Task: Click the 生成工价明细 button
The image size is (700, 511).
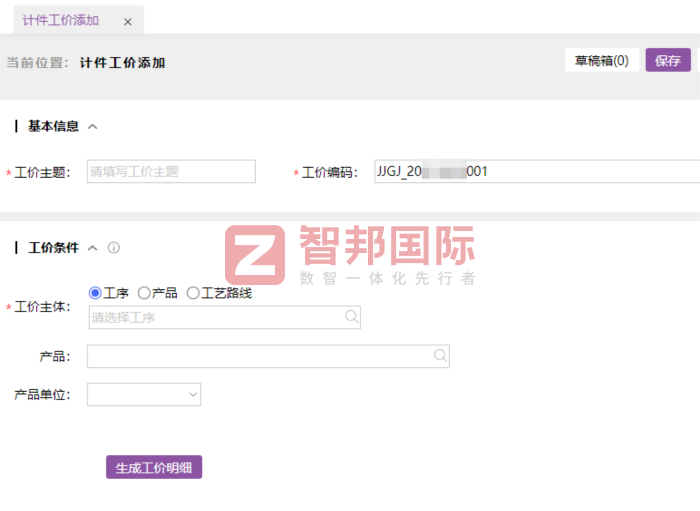Action: [x=154, y=467]
